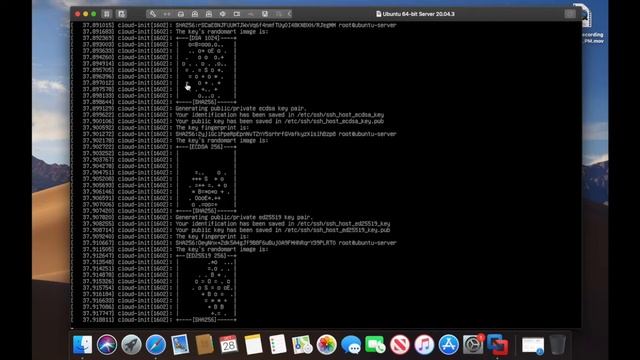Open Safari compass icon in Dock
640x360 pixels.
(156, 345)
